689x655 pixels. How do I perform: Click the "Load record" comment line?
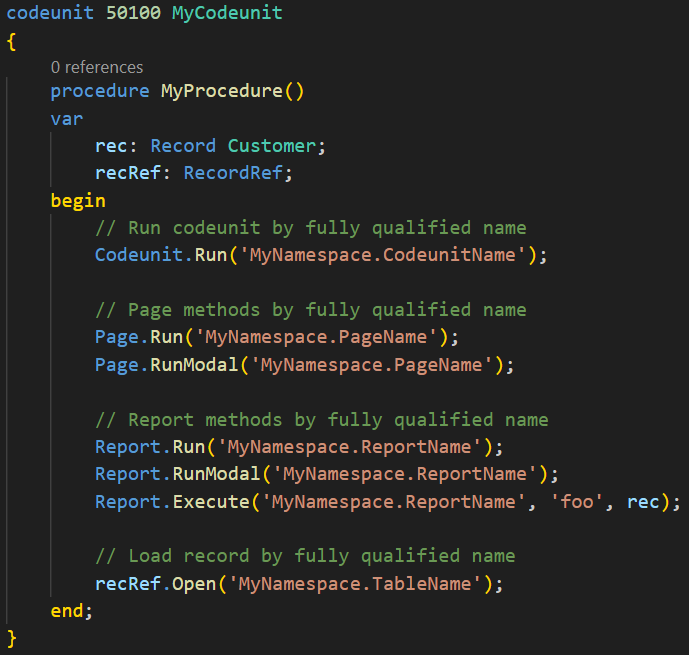[305, 555]
